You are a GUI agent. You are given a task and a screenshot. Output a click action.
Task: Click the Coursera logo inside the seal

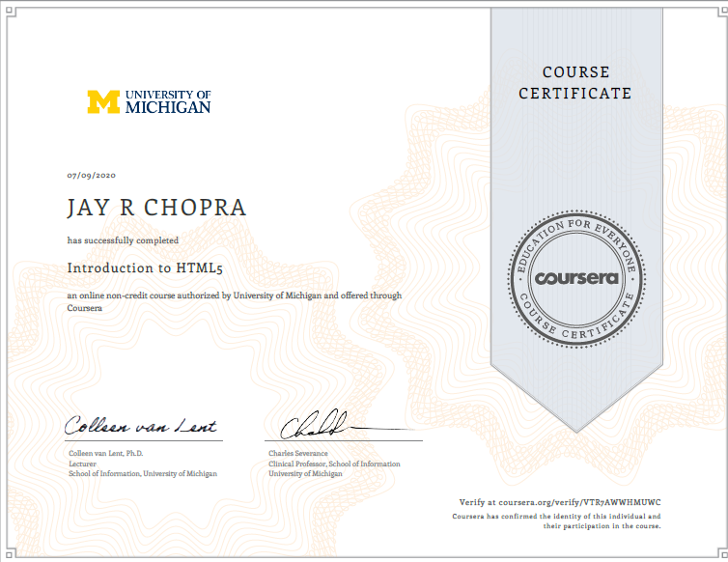576,278
